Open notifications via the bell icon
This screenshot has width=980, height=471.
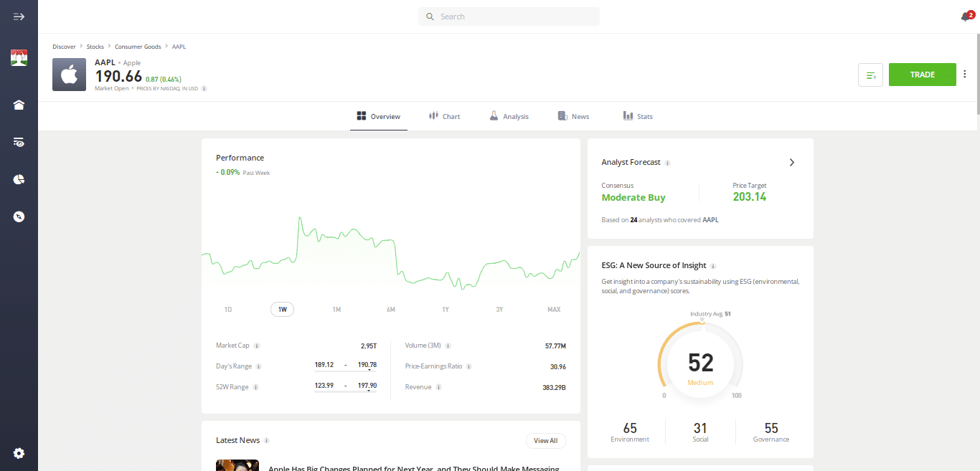coord(966,16)
